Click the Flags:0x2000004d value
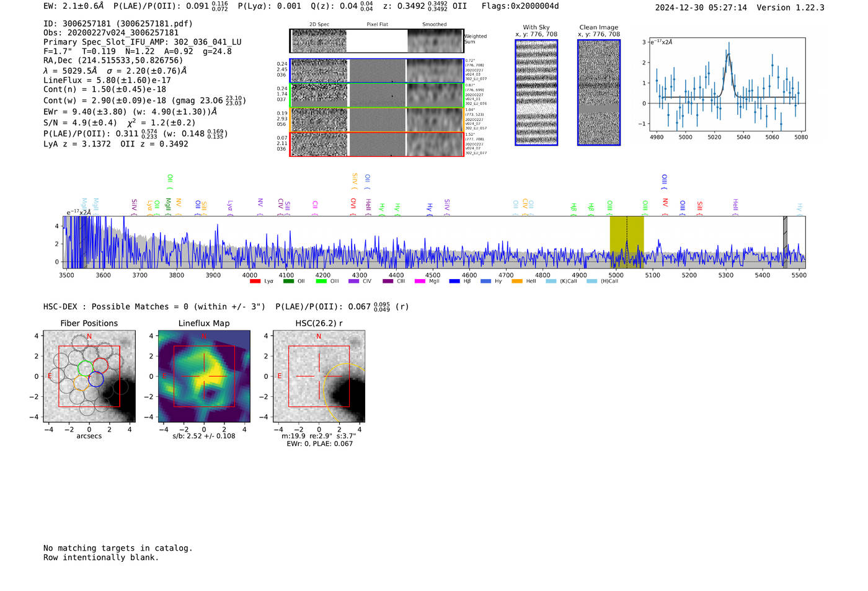 pyautogui.click(x=520, y=6)
